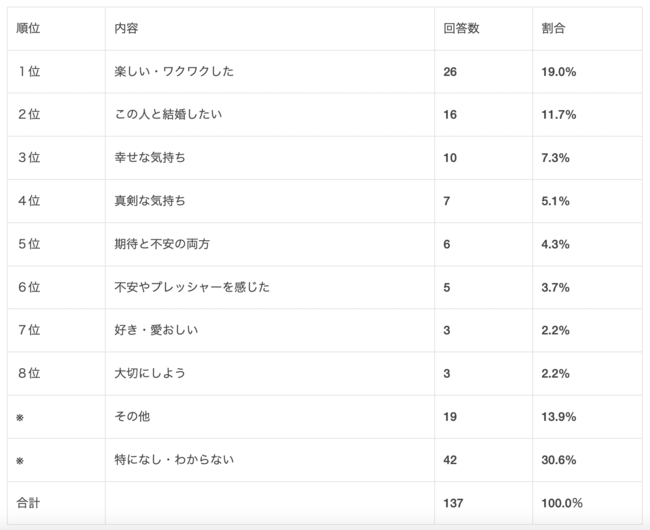Click the 内容 column header

[x=127, y=29]
